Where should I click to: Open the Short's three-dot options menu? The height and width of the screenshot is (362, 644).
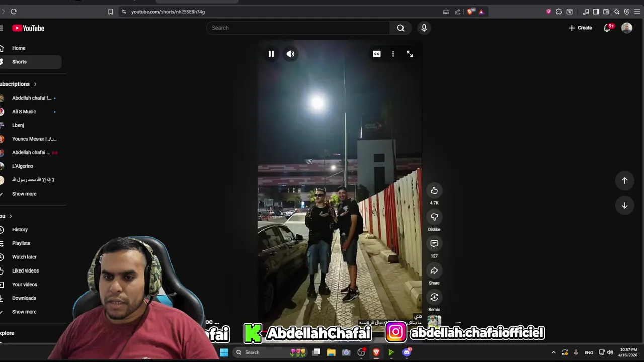click(x=393, y=54)
